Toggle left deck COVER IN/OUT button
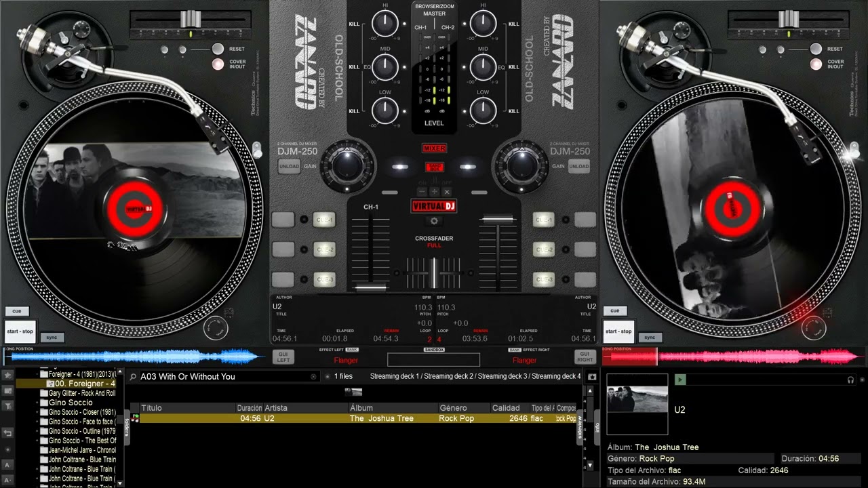This screenshot has width=868, height=488. coord(218,64)
